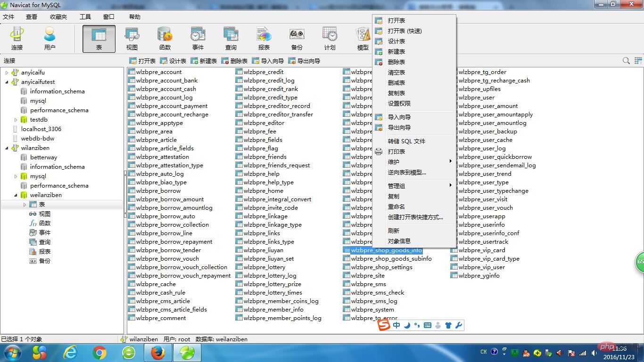Screen dimensions: 644x362
Task: Open the 报表 (Report) toolbar icon
Action: pyautogui.click(x=264, y=39)
